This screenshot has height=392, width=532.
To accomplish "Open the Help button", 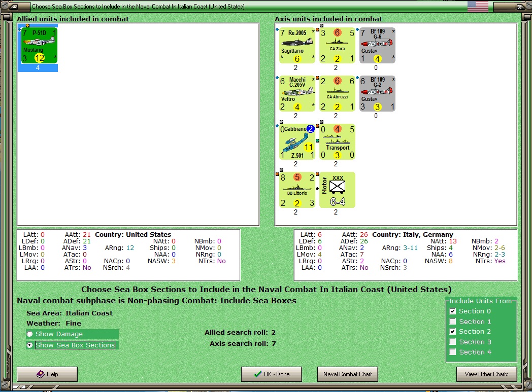I will pyautogui.click(x=47, y=374).
